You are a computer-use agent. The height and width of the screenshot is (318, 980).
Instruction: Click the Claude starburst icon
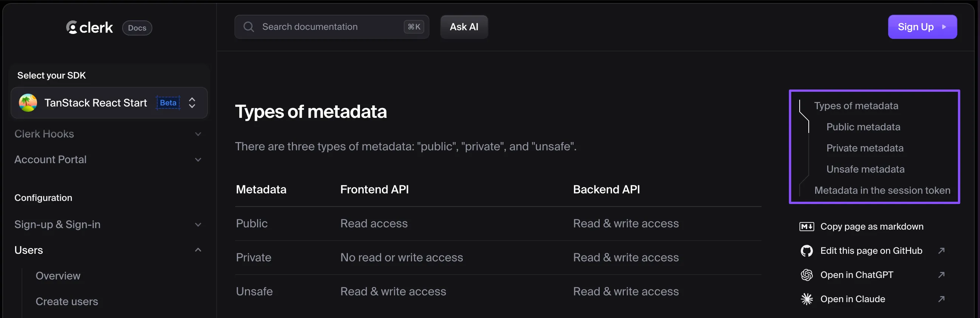point(806,299)
